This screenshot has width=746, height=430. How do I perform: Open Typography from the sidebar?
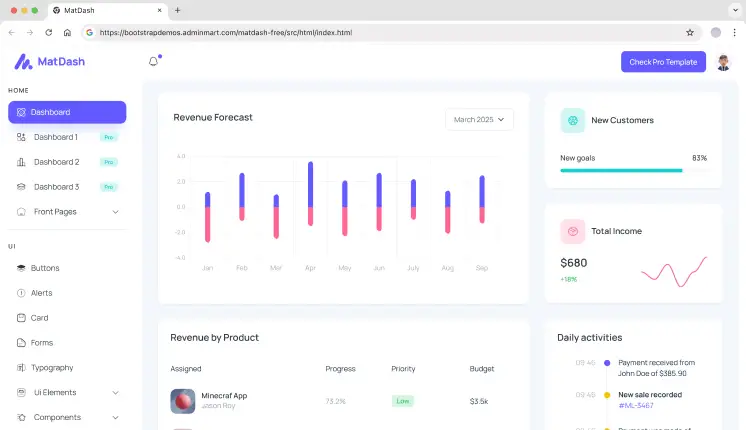coord(52,368)
